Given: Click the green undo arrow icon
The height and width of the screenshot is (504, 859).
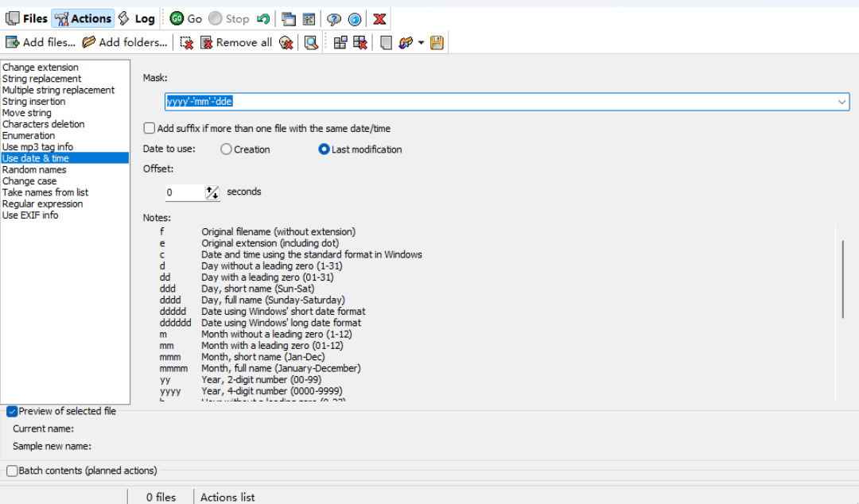Looking at the screenshot, I should pyautogui.click(x=263, y=19).
